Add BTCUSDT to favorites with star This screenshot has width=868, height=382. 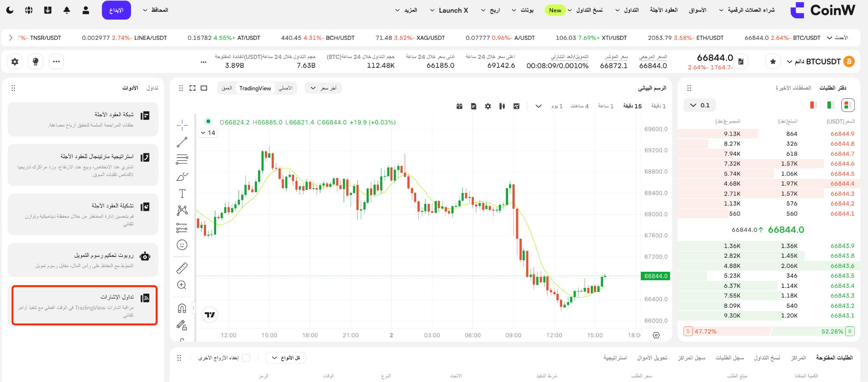[x=773, y=61]
